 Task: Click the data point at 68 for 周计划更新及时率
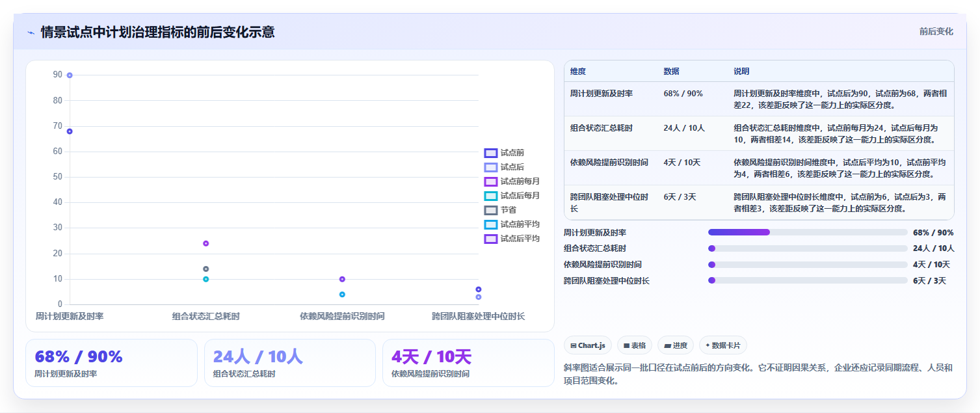coord(70,131)
